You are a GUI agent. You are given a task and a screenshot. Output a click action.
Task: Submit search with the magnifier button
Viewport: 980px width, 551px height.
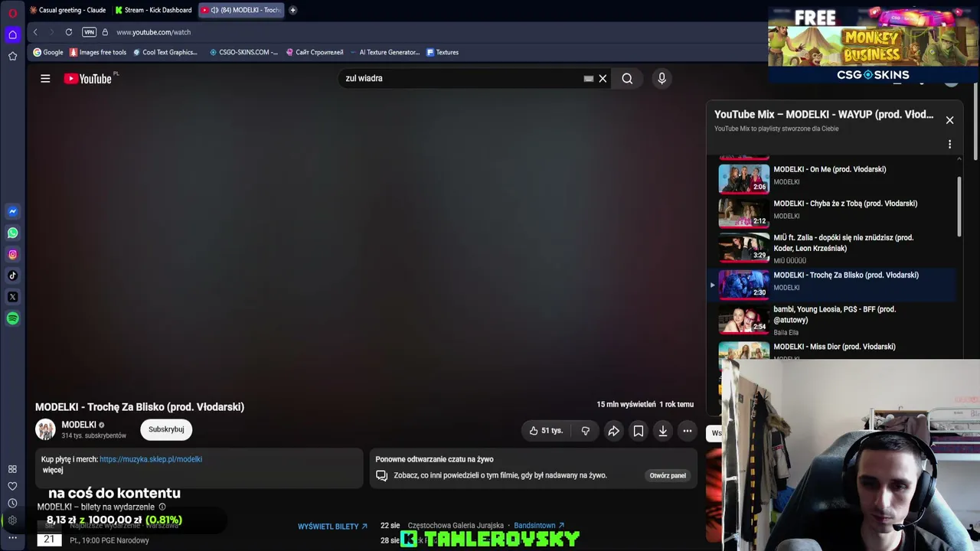(627, 78)
